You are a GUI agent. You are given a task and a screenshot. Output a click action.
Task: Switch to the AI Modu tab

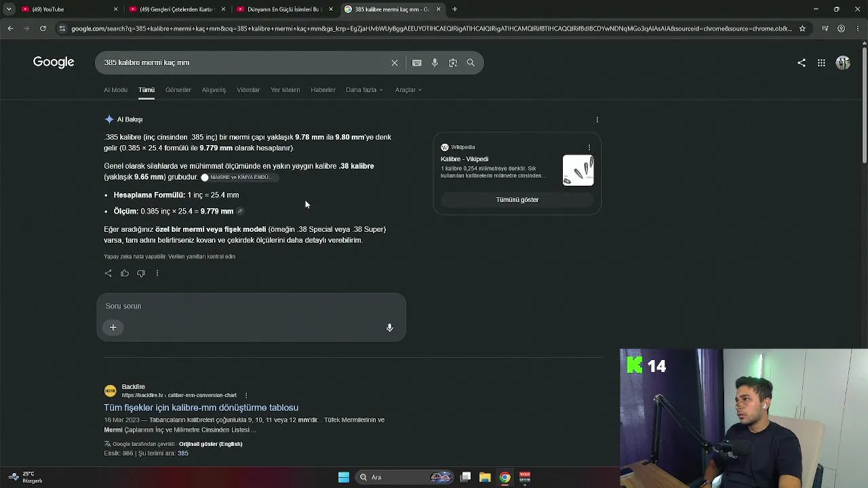tap(115, 90)
